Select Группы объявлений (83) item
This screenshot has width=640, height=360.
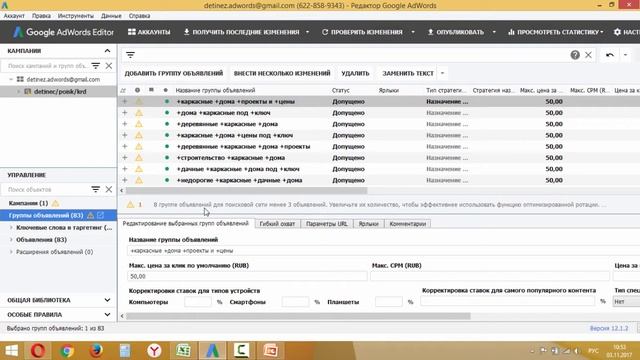click(x=58, y=215)
